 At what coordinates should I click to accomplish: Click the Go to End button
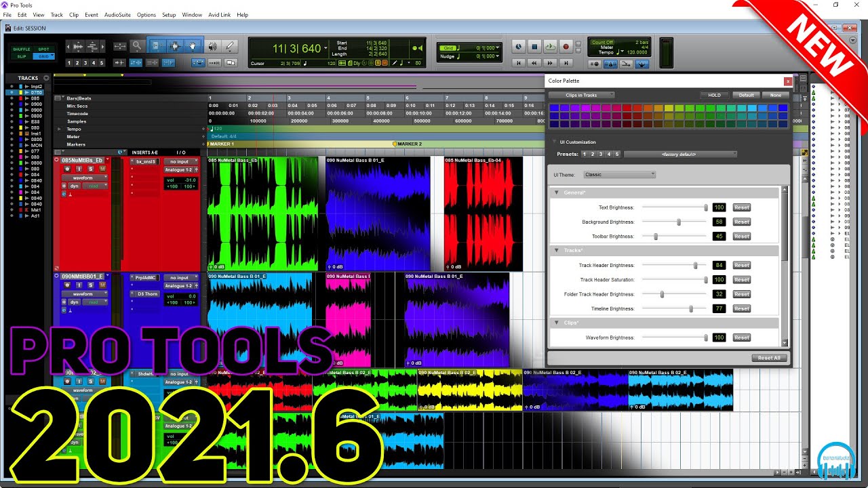[566, 63]
